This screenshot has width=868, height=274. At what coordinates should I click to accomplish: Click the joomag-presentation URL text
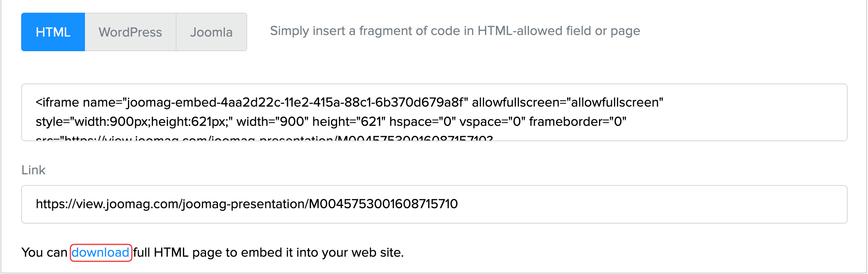[246, 204]
